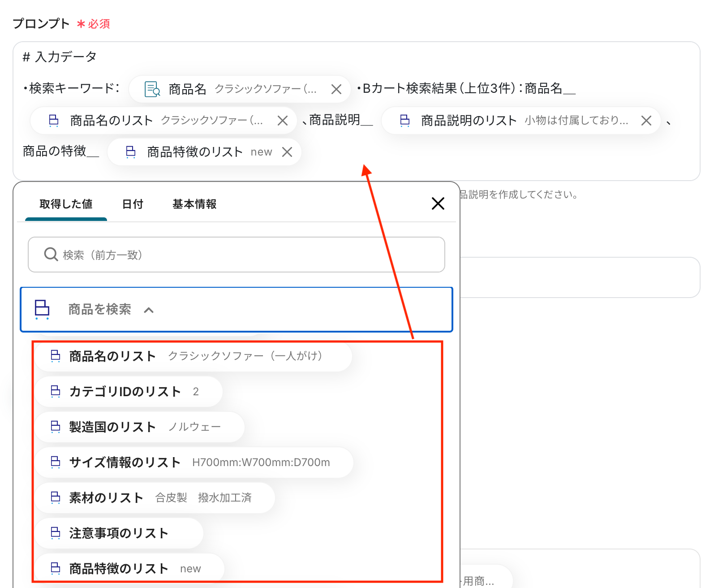714x588 pixels.
Task: Click the cart icon on the 商品説明のリスト chip
Action: coord(405,121)
